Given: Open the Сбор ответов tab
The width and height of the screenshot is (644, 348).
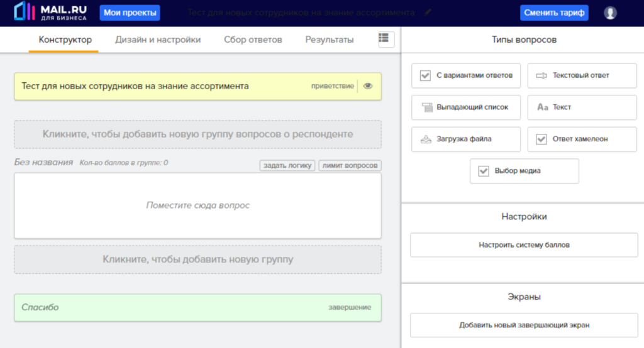Looking at the screenshot, I should [x=253, y=40].
